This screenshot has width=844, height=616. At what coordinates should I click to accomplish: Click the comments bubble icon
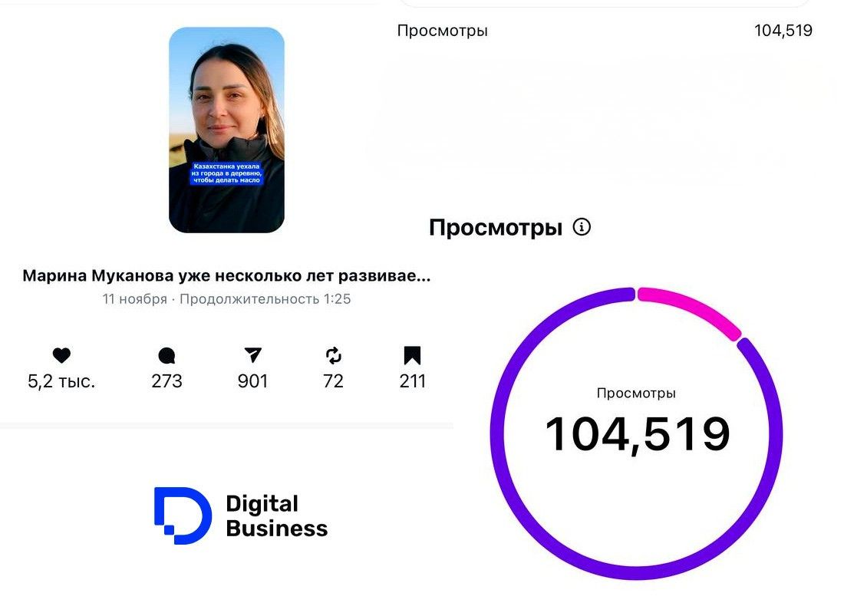click(x=166, y=355)
